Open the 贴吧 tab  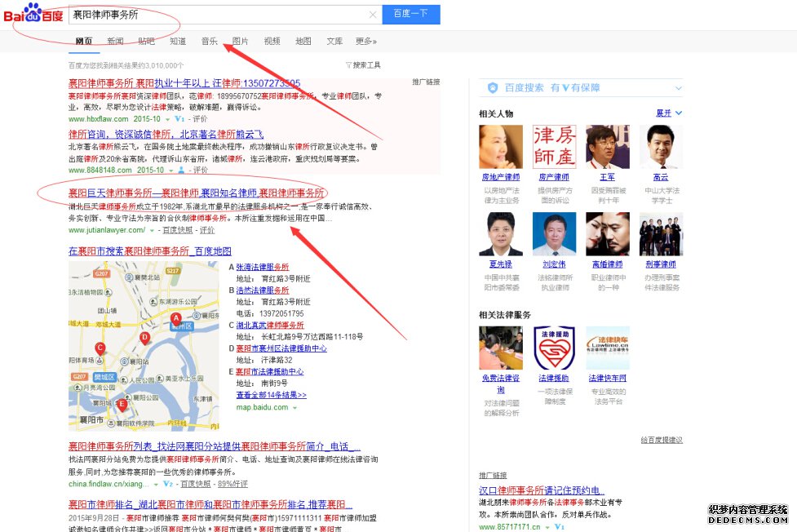(x=146, y=41)
